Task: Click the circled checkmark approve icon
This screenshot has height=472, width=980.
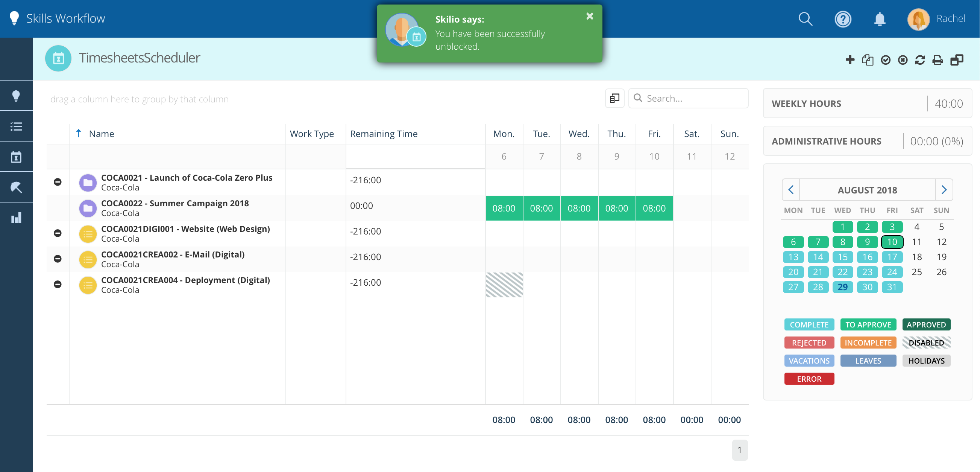Action: (886, 60)
